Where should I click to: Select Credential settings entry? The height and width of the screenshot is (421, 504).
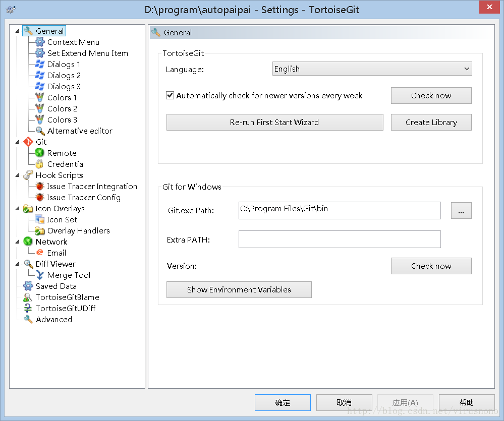66,164
